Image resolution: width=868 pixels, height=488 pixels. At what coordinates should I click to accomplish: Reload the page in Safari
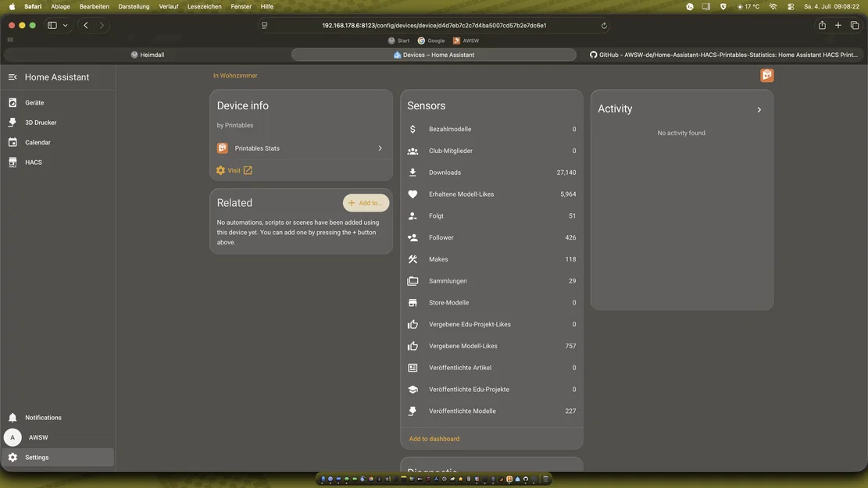point(604,26)
